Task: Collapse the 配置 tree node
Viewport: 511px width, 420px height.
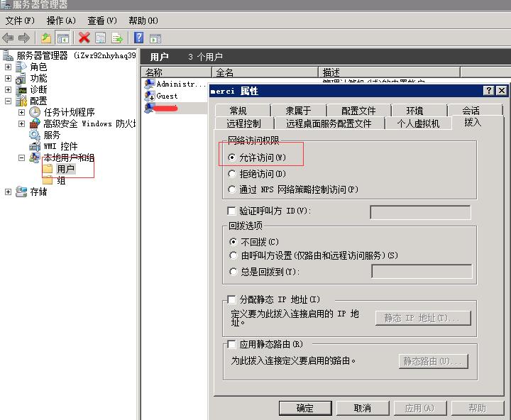Action: pos(8,101)
